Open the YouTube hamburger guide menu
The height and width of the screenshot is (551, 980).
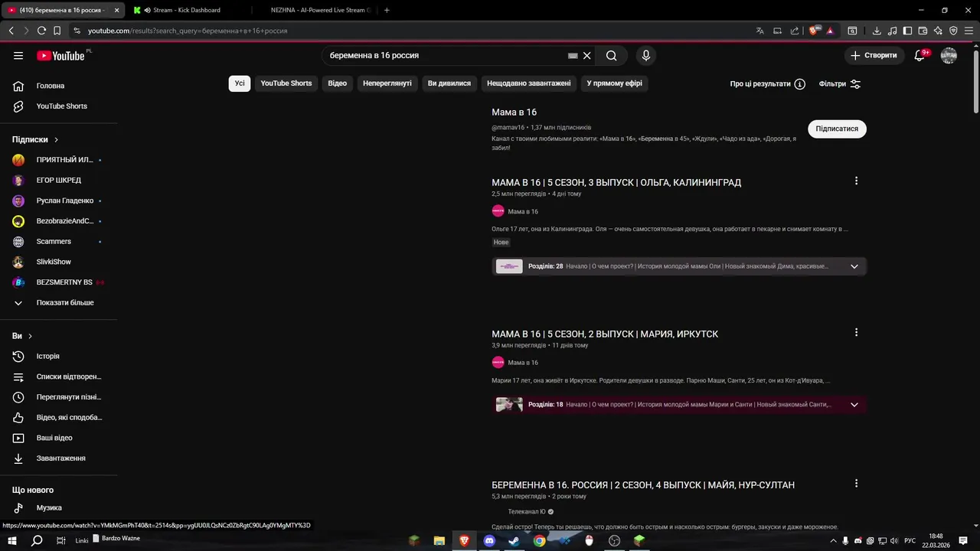coord(18,56)
